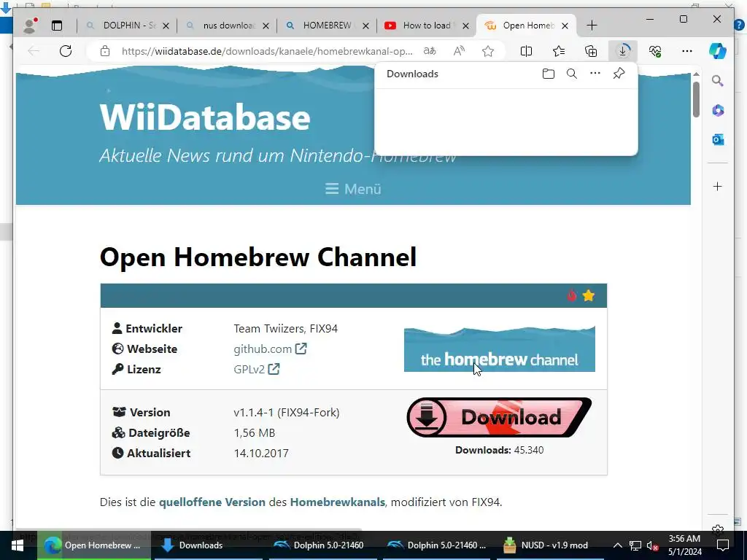This screenshot has height=560, width=747.
Task: Open the Copilot icon
Action: (718, 51)
